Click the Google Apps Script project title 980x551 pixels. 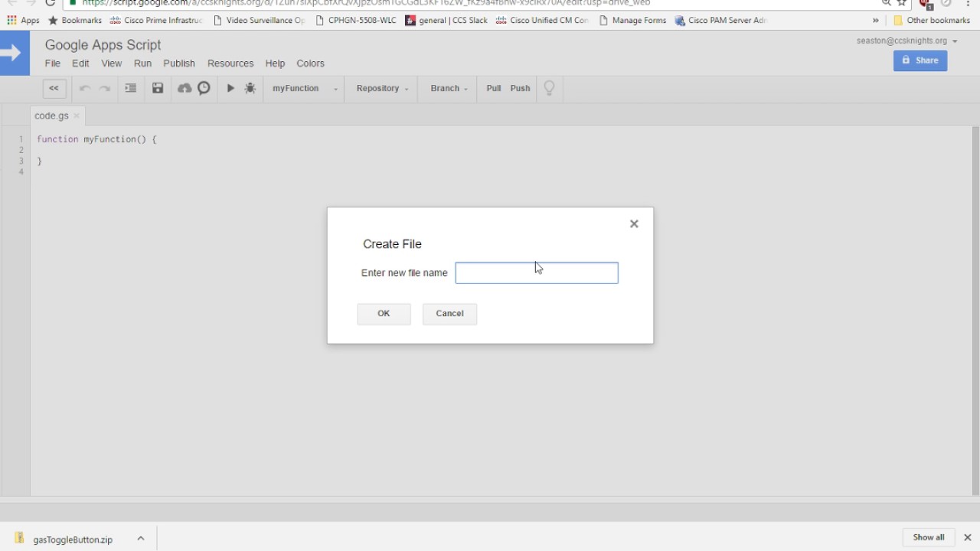click(103, 45)
